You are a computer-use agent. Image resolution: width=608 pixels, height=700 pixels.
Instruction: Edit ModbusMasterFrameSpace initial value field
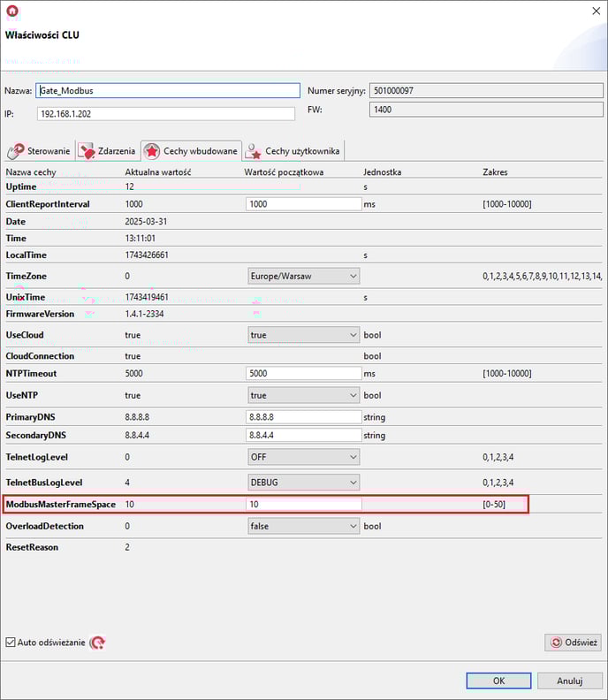click(x=303, y=504)
